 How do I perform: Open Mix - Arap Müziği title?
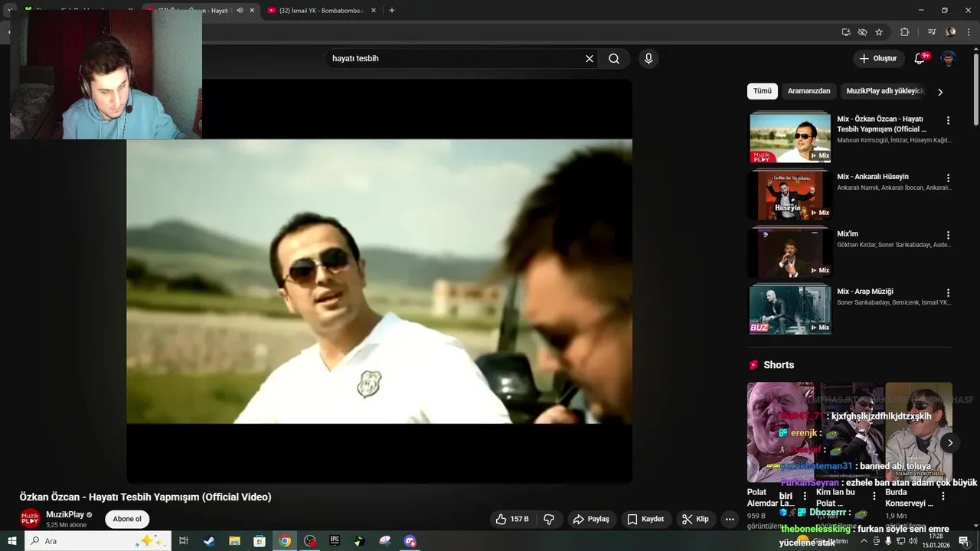click(865, 292)
